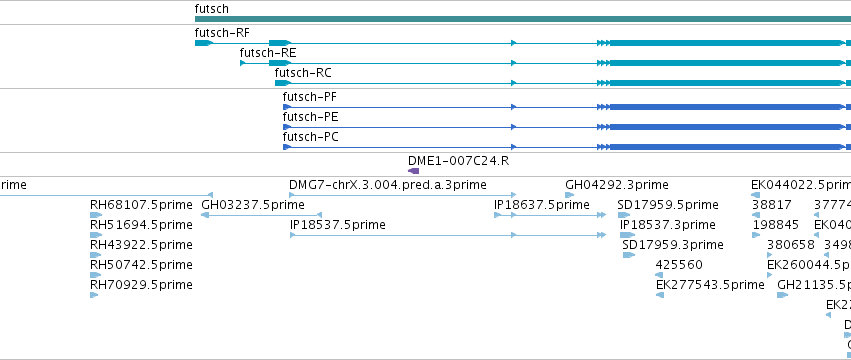Viewport: 851px width, 360px height.
Task: Select the SD17959.5prime label
Action: point(668,205)
